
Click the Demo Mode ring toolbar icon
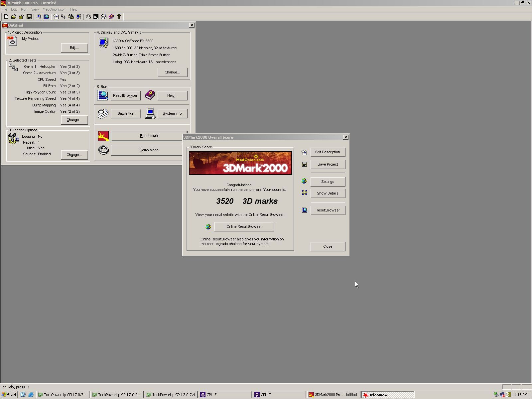point(88,17)
